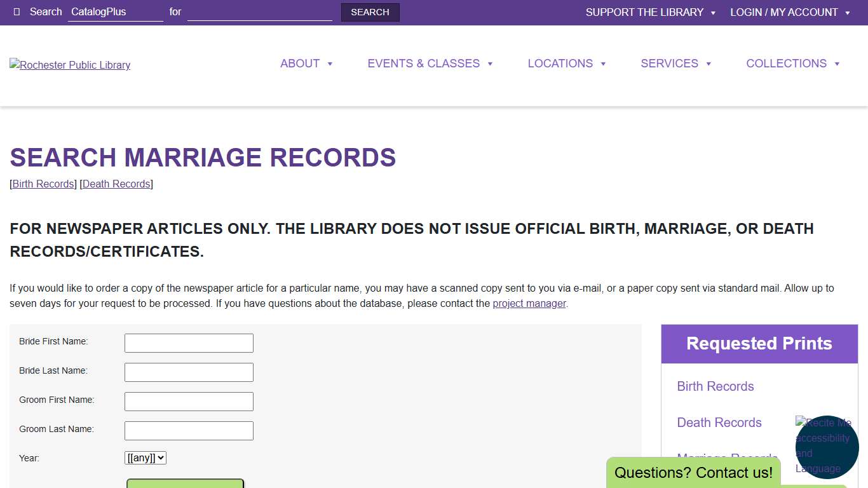Open the LOCATIONS navigation menu
The height and width of the screenshot is (488, 868).
[560, 64]
